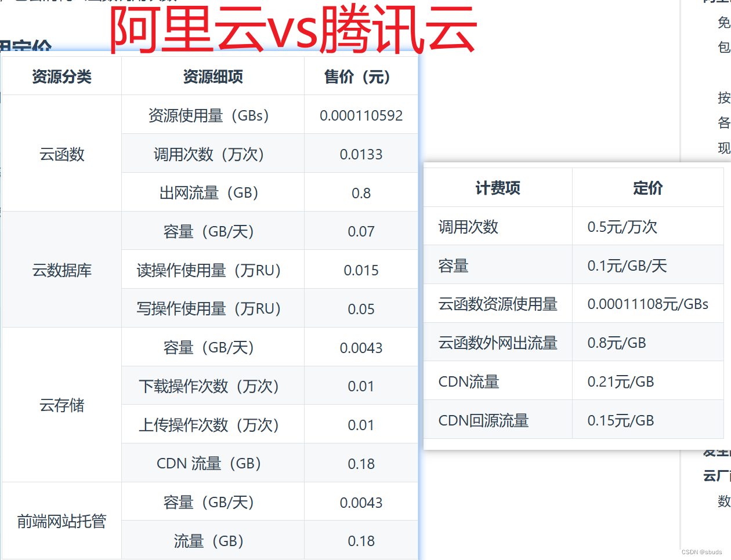Image resolution: width=731 pixels, height=560 pixels.
Task: Click the CDN流量 row label in right table
Action: coord(469,381)
